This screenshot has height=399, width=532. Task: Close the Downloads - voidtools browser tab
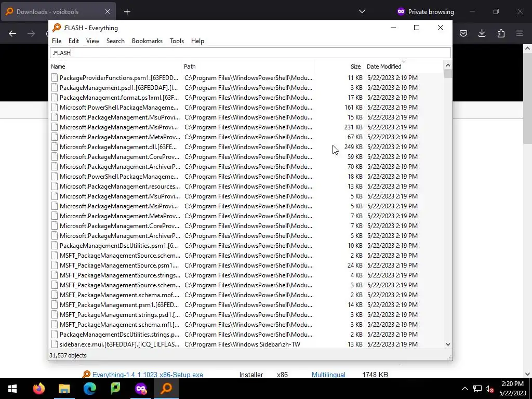108,11
